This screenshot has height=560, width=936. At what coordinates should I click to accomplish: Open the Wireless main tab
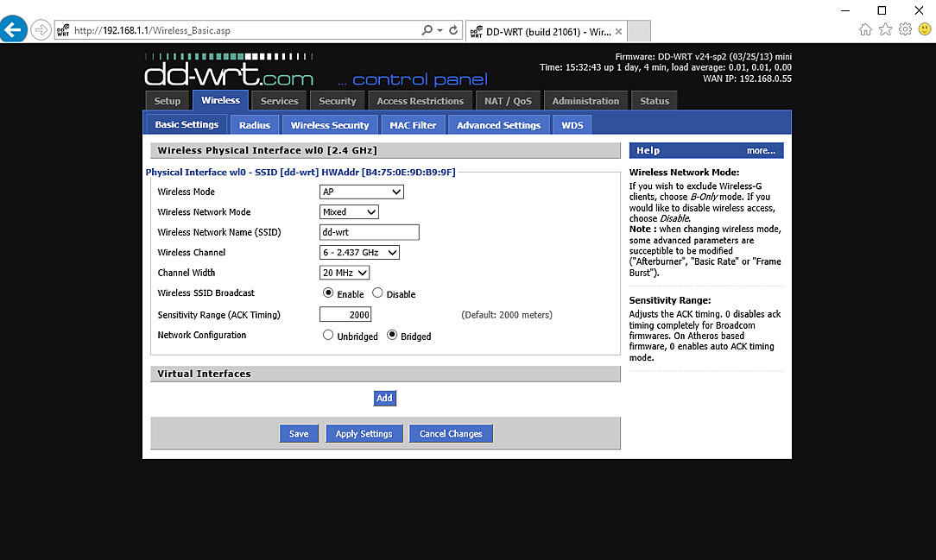220,100
